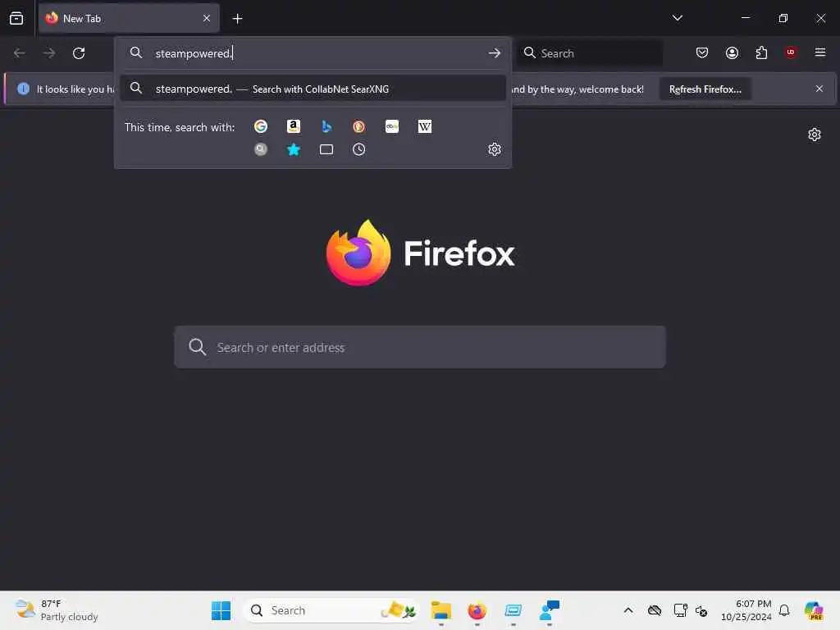Open the notifications bell icon

tap(784, 610)
